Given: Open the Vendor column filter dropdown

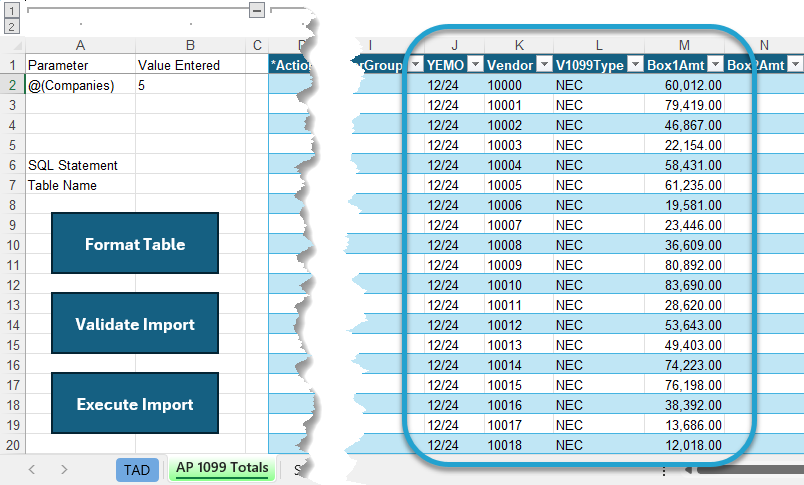Looking at the screenshot, I should tap(545, 65).
